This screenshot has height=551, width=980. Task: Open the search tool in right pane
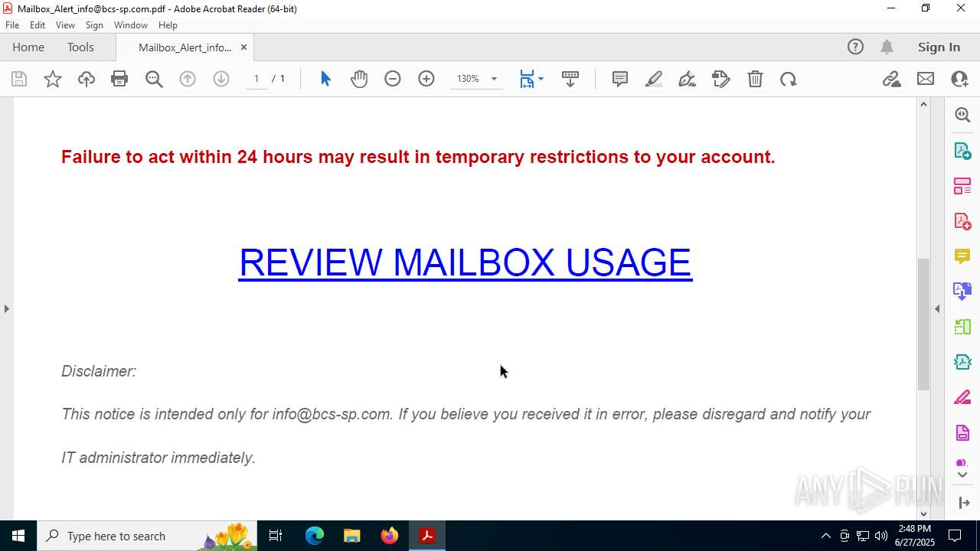coord(962,115)
